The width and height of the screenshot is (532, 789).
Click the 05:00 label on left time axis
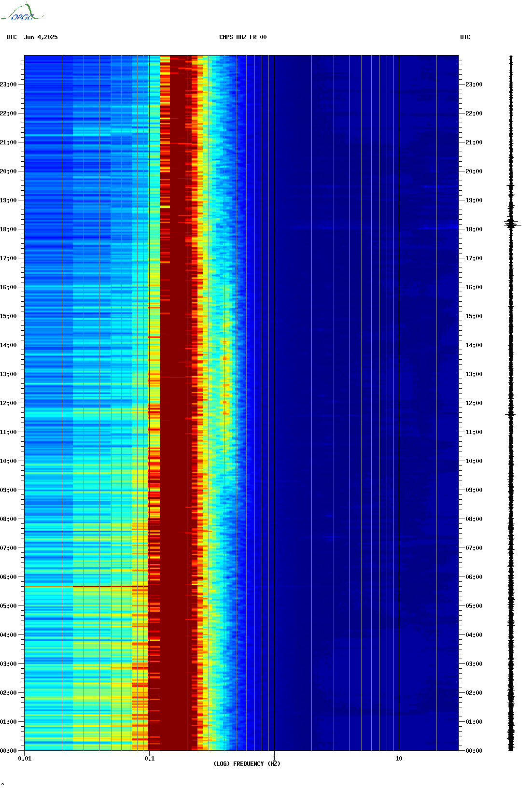(x=9, y=606)
